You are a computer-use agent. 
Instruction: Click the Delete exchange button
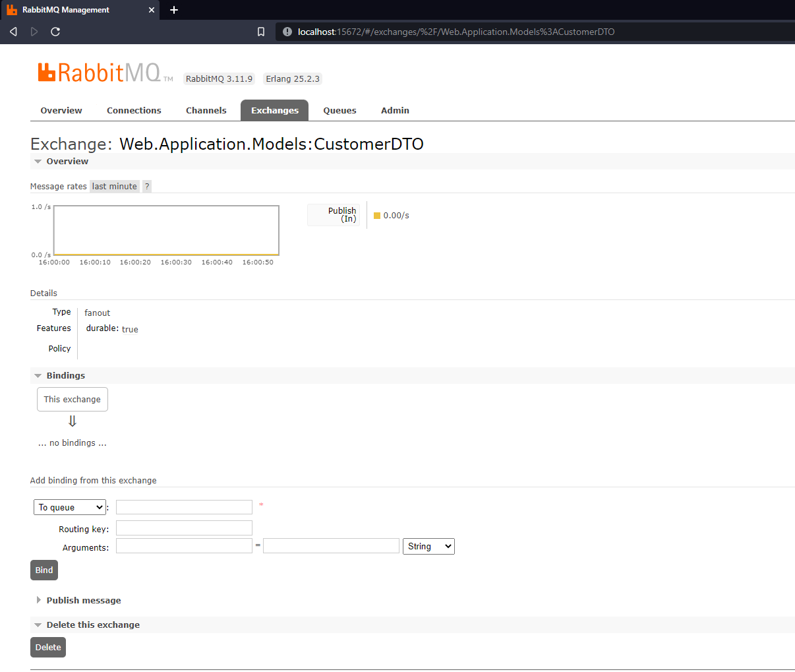click(48, 648)
